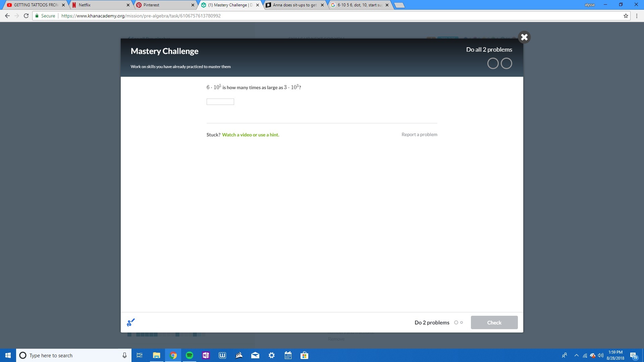Open Chrome's three-dot menu
This screenshot has width=644, height=362.
pyautogui.click(x=637, y=16)
